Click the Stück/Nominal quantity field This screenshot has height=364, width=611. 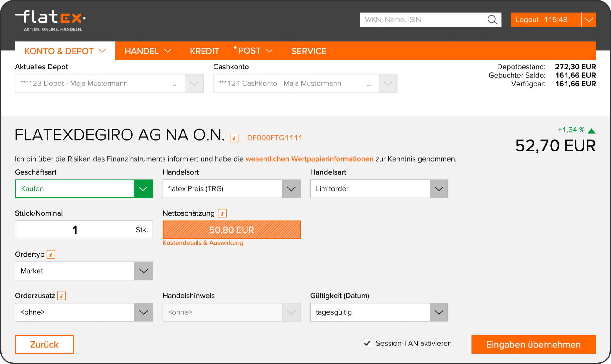tap(75, 230)
